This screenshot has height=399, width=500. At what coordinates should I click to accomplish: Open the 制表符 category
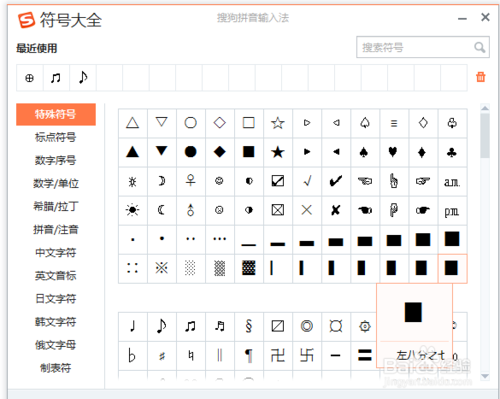click(x=56, y=368)
